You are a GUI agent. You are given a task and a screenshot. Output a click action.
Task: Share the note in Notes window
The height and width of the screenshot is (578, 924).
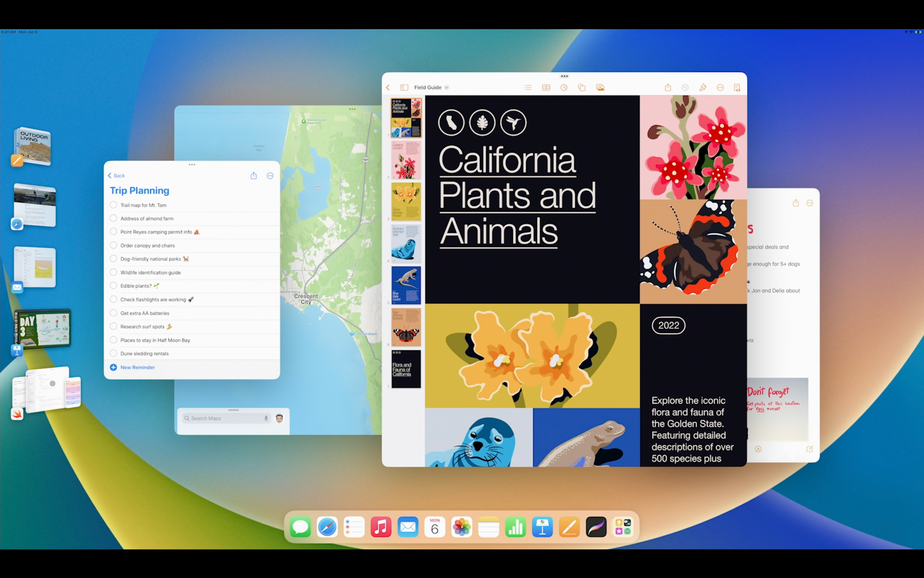795,203
